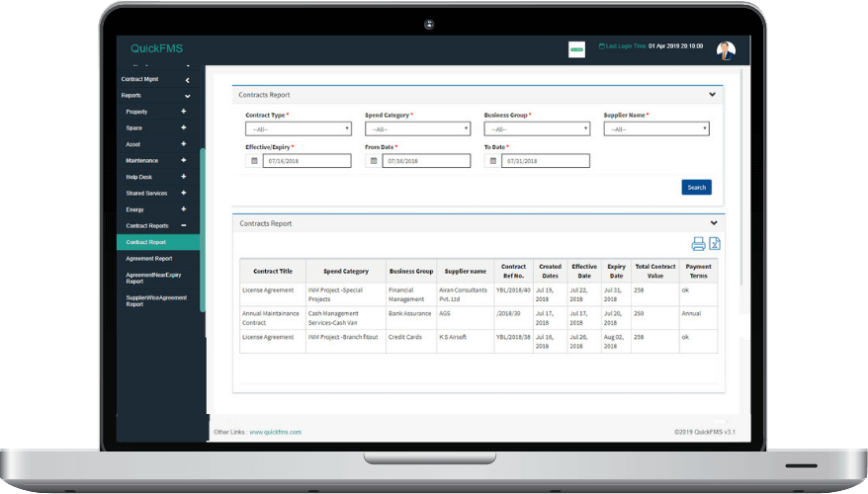The height and width of the screenshot is (494, 868).
Task: Open the Agreement Report menu item
Action: pos(149,258)
